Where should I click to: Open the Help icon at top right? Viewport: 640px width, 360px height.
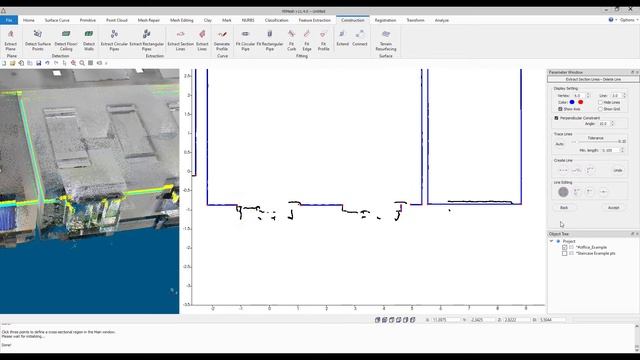click(611, 20)
